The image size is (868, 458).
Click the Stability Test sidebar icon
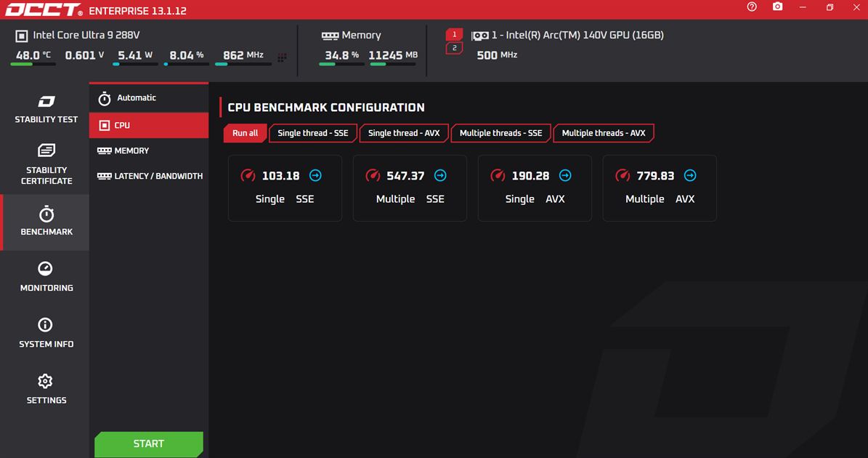[x=46, y=101]
